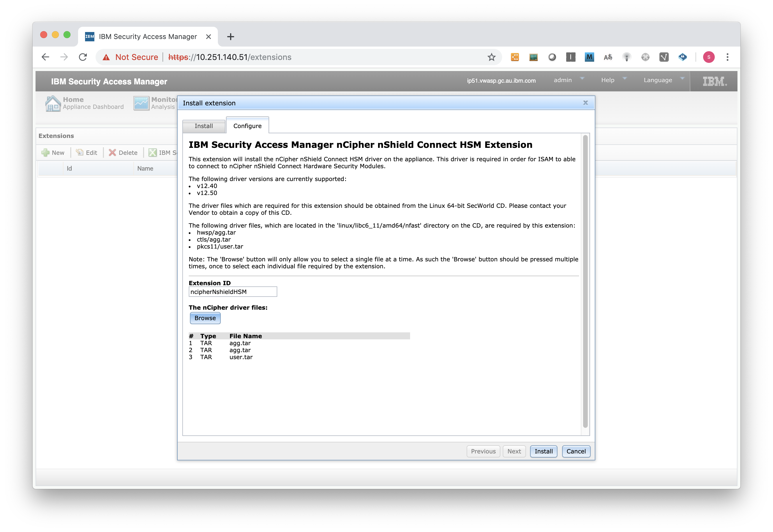Select the Edit pencil icon
Viewport: 773px width, 532px height.
80,152
